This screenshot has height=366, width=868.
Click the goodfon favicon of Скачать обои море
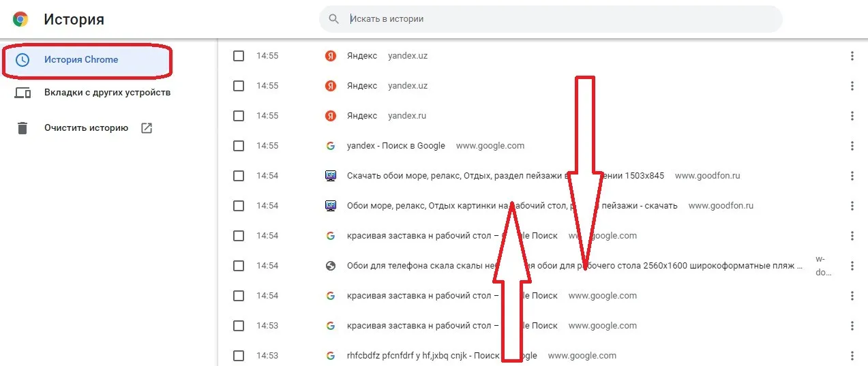(331, 176)
